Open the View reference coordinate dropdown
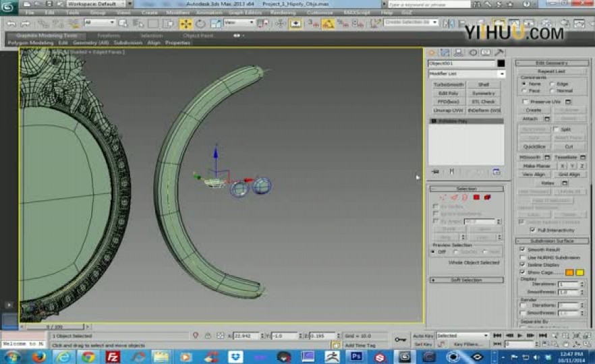 239,23
